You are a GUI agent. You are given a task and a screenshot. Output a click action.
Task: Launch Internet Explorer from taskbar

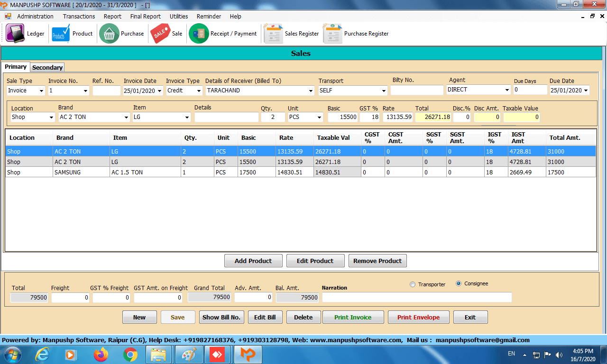coord(43,355)
